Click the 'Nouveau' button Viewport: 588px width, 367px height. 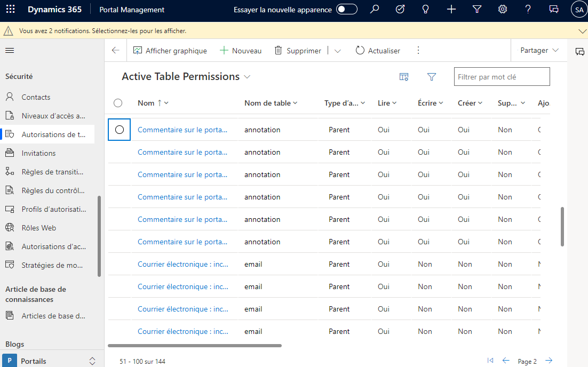click(x=240, y=50)
